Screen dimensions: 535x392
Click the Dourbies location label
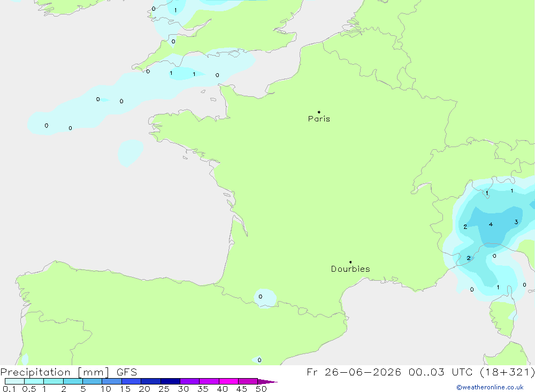click(x=350, y=269)
